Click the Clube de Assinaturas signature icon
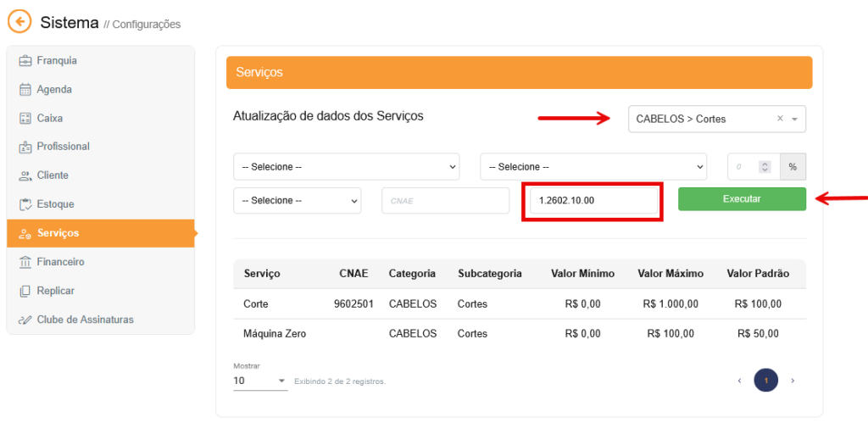The height and width of the screenshot is (423, 868). point(25,320)
